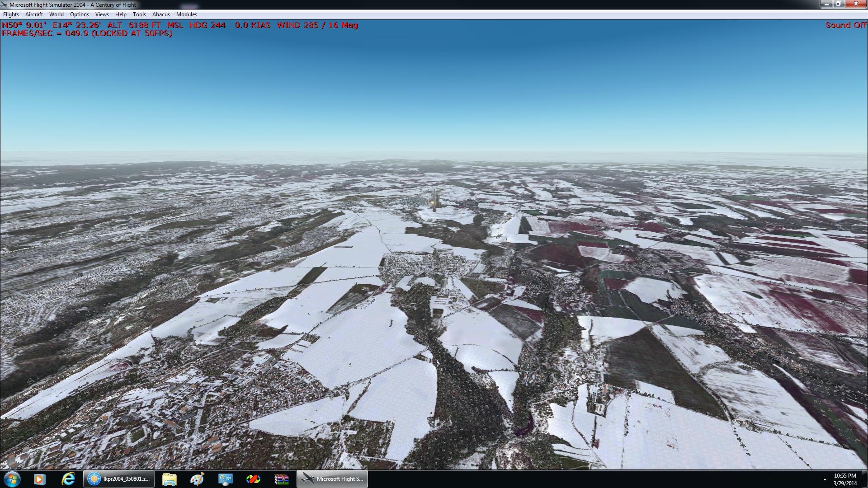Open the Views menu
The width and height of the screenshot is (868, 488).
click(x=102, y=14)
